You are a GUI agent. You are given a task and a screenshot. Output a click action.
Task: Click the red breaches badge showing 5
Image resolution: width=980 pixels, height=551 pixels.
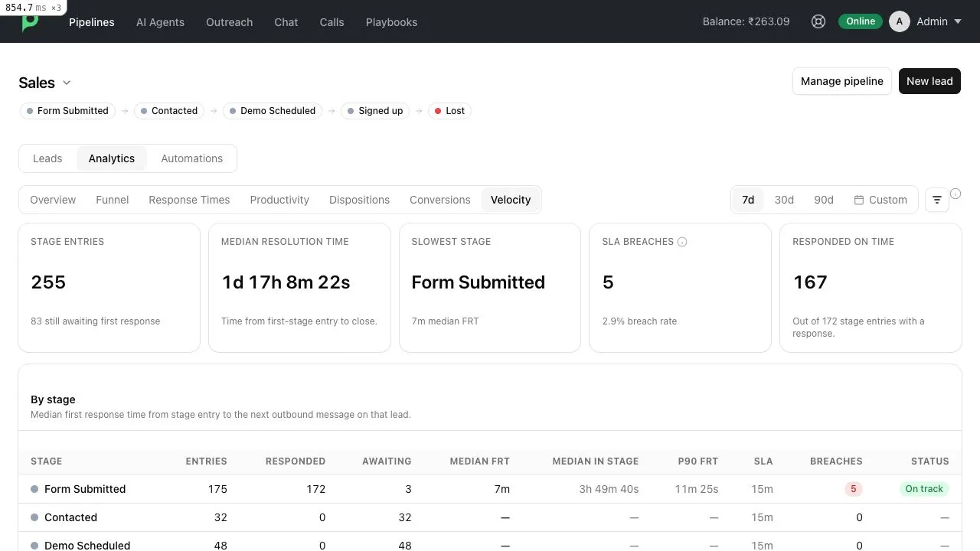click(853, 489)
